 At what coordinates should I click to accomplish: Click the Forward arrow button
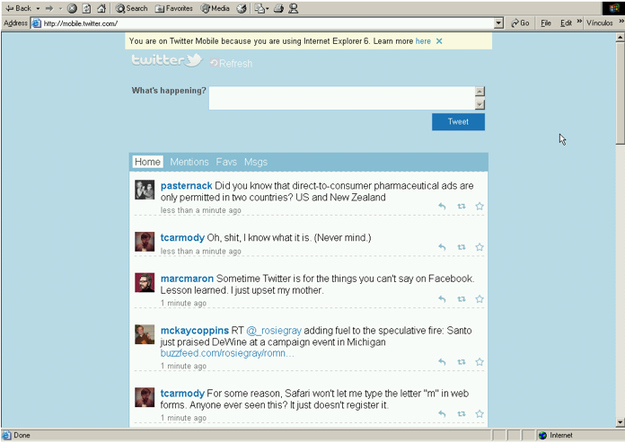tap(49, 8)
